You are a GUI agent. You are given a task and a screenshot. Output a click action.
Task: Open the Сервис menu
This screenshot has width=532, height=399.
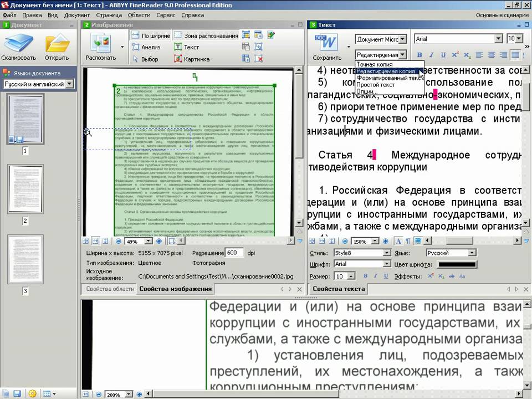[166, 16]
